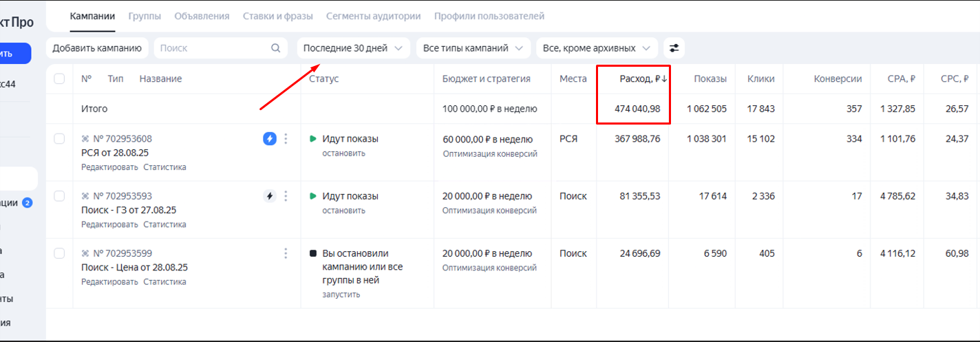Open the Ставки и фразы tab
The width and height of the screenshot is (980, 342).
277,16
